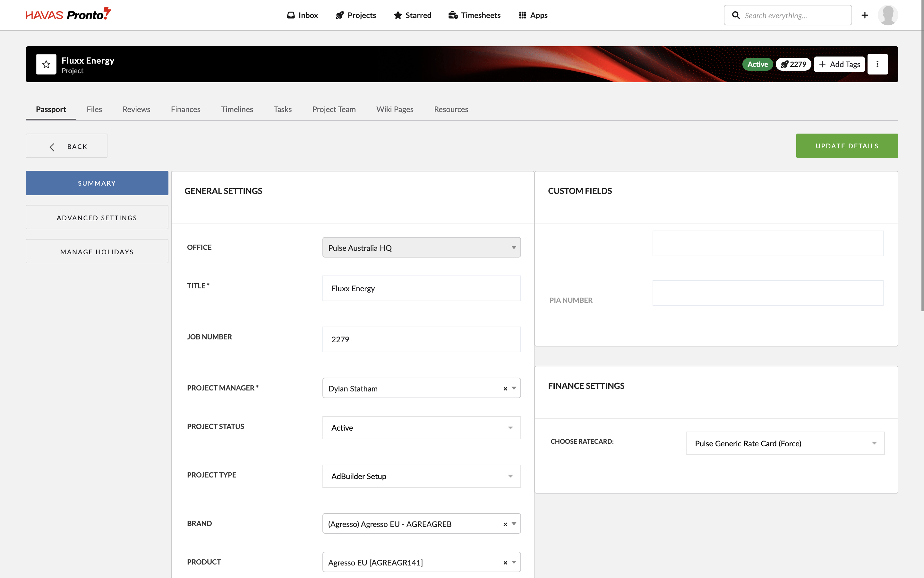Open the Project Type dropdown
924x578 pixels.
[422, 476]
